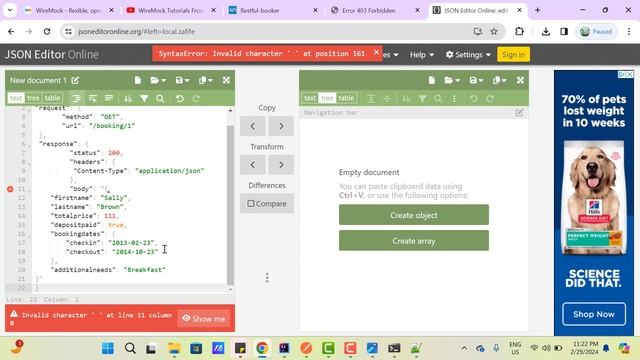Click the panel divider's three-dot handle
Image resolution: width=640 pixels, height=360 pixels.
pos(267,278)
